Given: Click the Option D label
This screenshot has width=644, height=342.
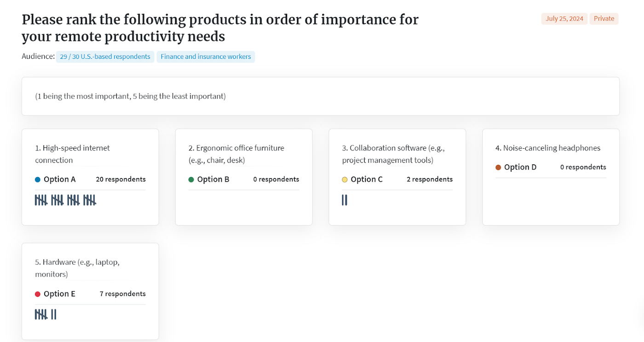Looking at the screenshot, I should coord(520,168).
